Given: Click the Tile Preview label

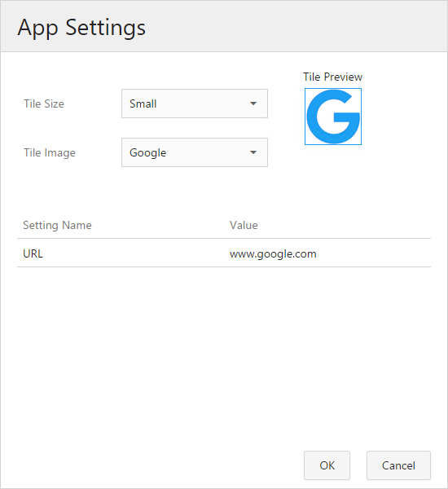Looking at the screenshot, I should [332, 77].
